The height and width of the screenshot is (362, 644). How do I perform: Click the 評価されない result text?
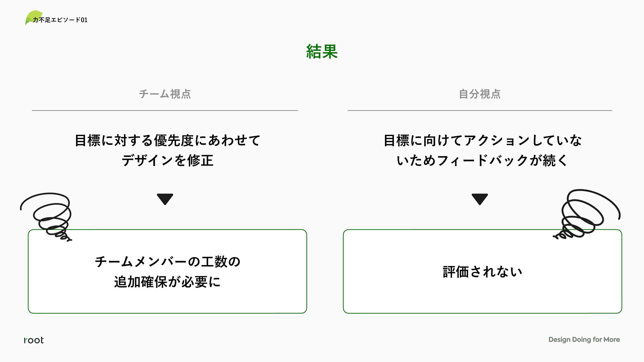482,272
